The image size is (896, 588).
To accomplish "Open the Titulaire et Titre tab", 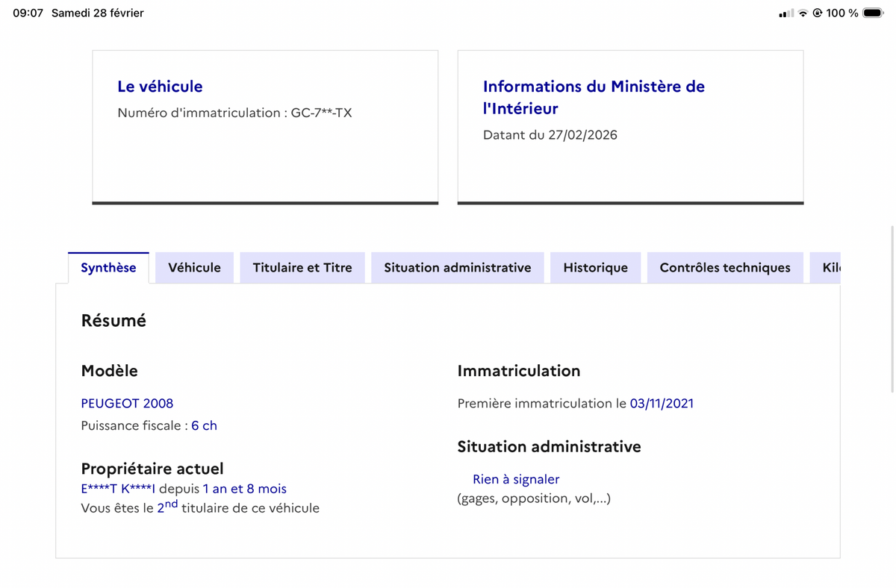I will (302, 268).
